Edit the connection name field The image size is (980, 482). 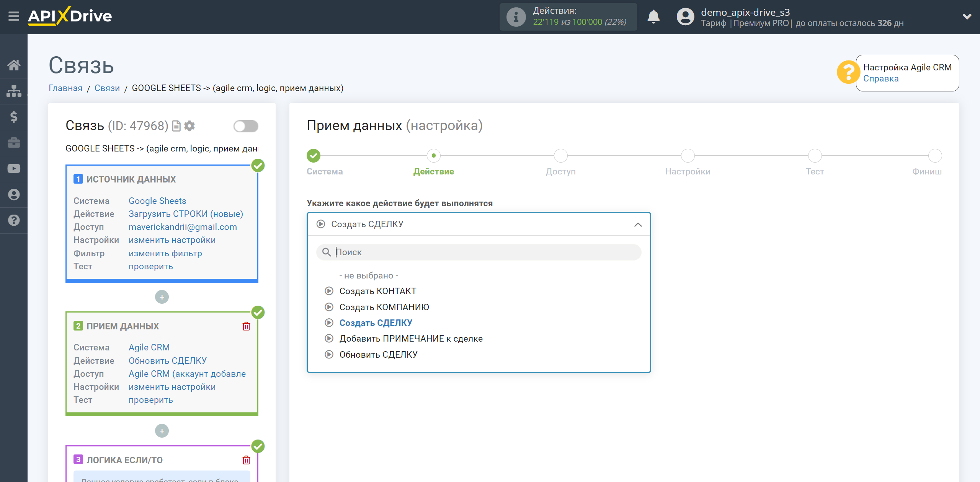[x=162, y=148]
